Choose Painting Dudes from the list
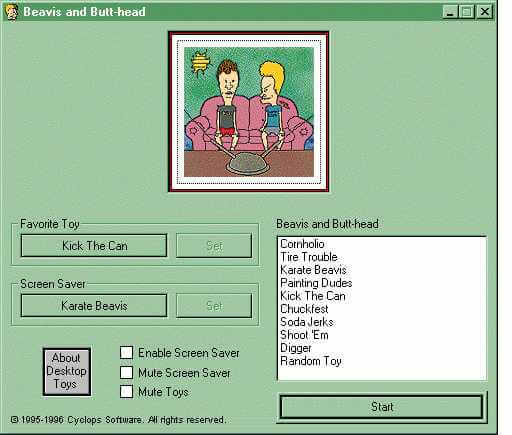 (316, 283)
